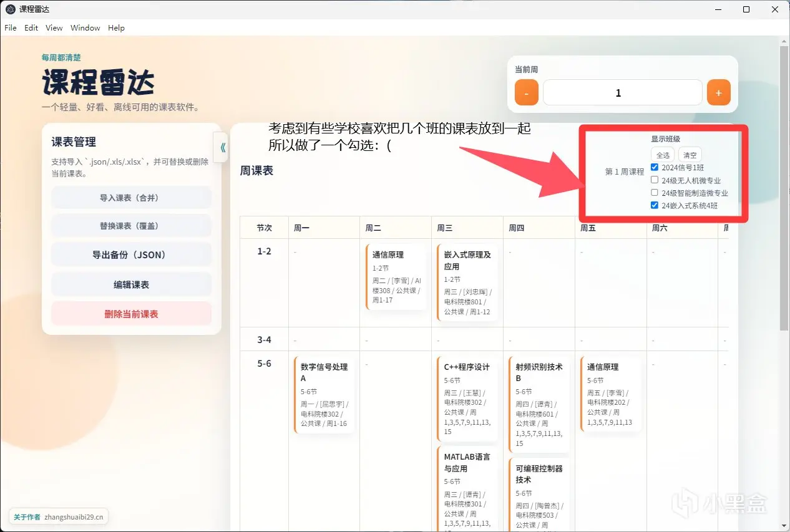Click 导出备份（JSON） button
790x532 pixels.
click(131, 255)
